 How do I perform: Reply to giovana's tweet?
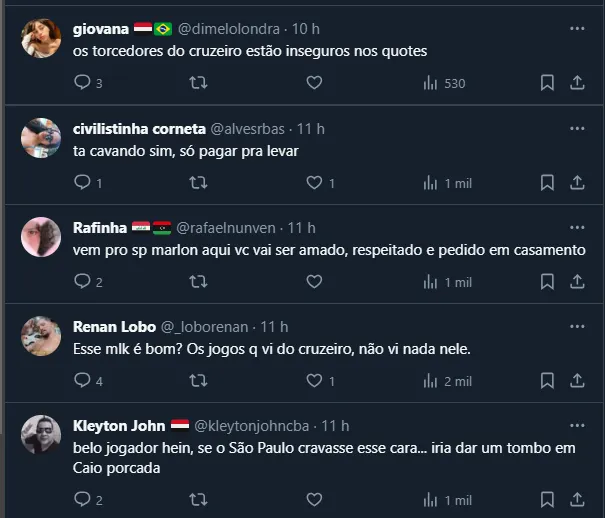83,83
